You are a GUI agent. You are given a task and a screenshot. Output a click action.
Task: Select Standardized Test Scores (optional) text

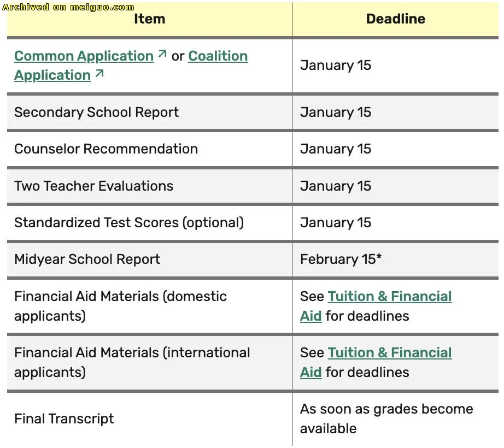pyautogui.click(x=129, y=223)
